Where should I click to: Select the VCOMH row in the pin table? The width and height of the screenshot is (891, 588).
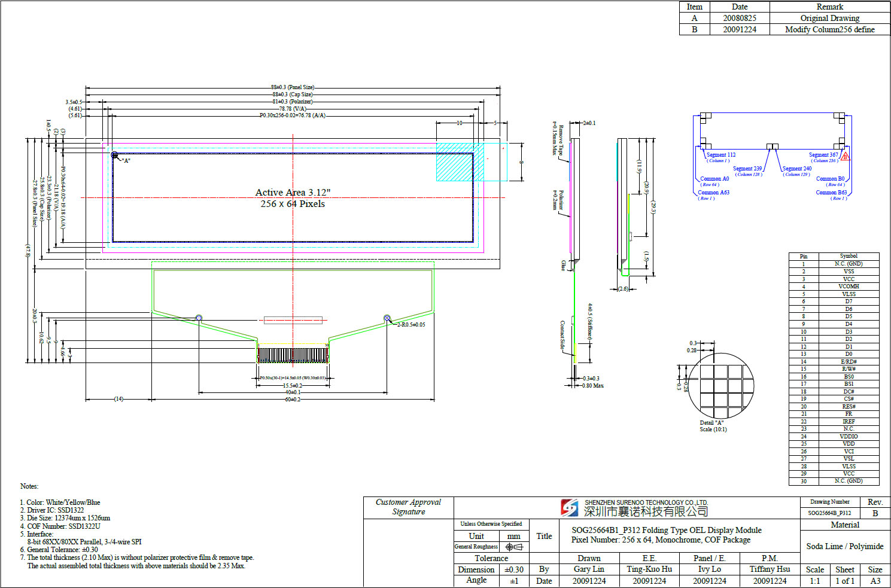[x=834, y=287]
